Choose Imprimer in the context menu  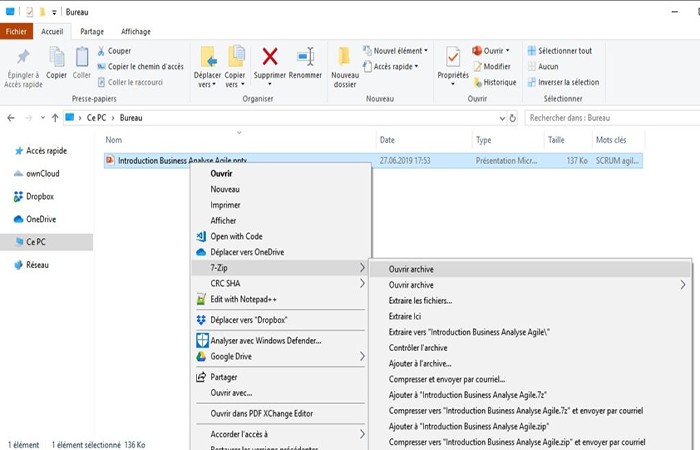[x=280, y=205]
